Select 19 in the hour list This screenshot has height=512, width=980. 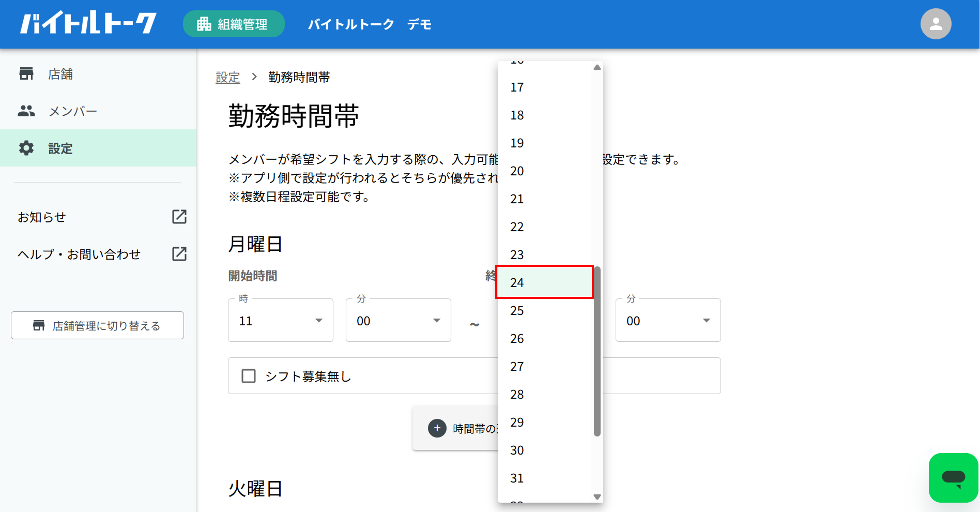coord(545,143)
